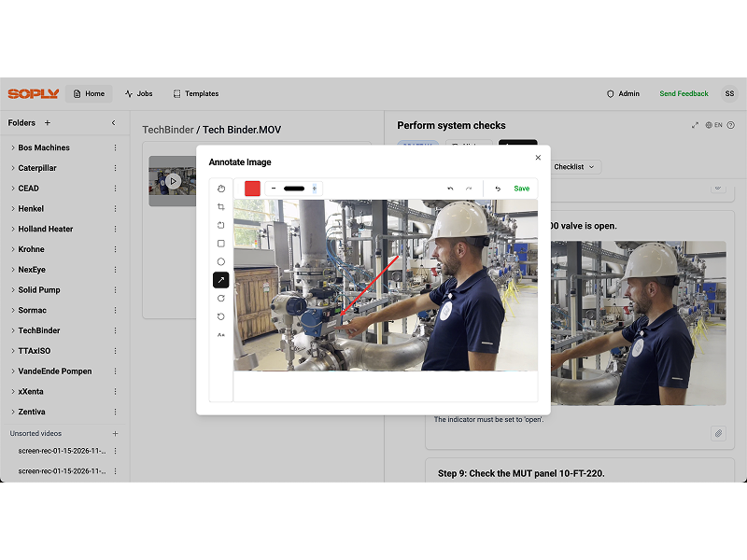This screenshot has width=747, height=560.
Task: Open the Jobs tab
Action: pyautogui.click(x=138, y=93)
